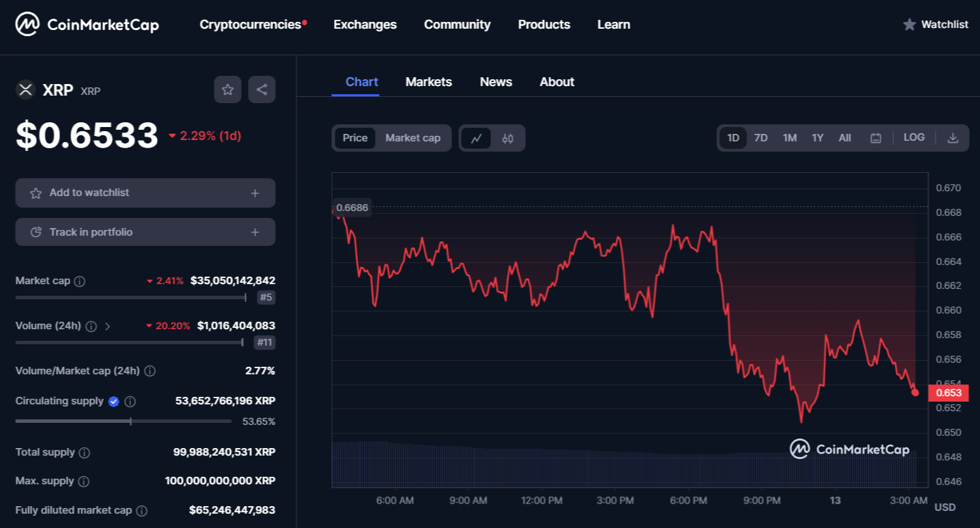The width and height of the screenshot is (980, 528).
Task: Click plus icon on Add to watchlist
Action: coord(255,193)
